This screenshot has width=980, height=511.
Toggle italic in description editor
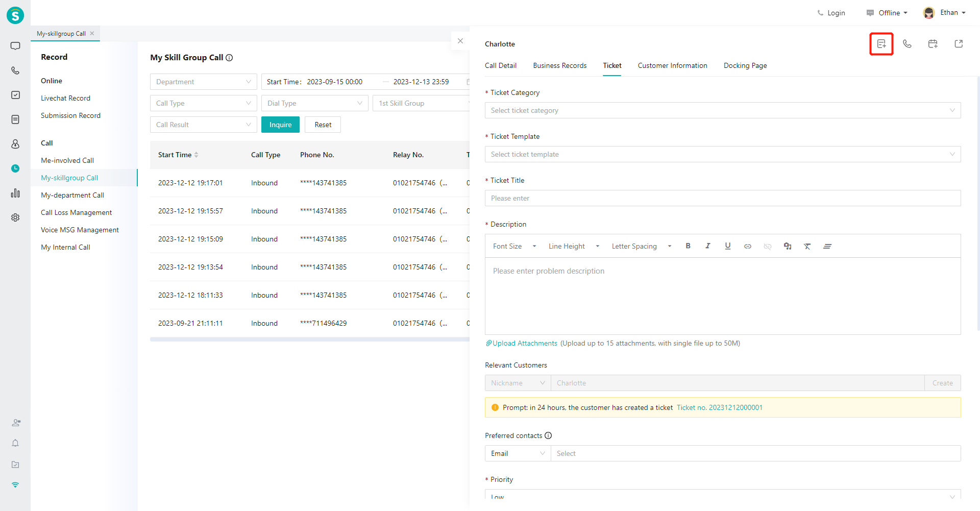(x=708, y=246)
